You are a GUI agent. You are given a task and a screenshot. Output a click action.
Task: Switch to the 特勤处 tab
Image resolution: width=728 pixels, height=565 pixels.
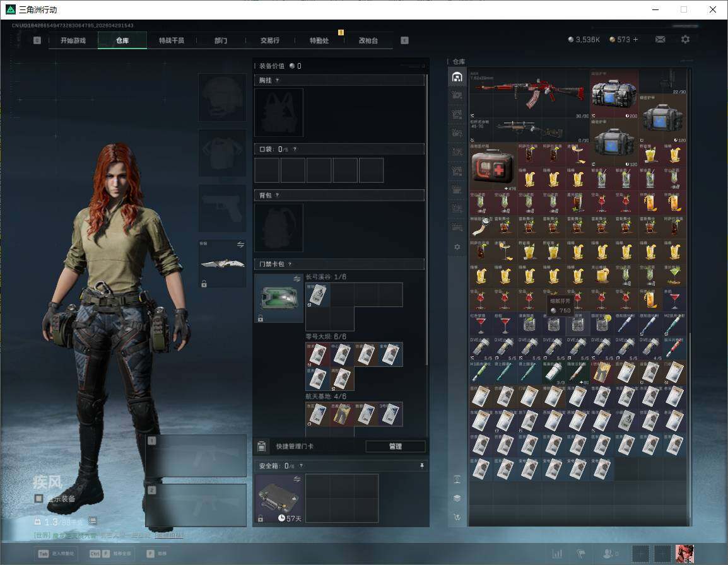point(319,40)
